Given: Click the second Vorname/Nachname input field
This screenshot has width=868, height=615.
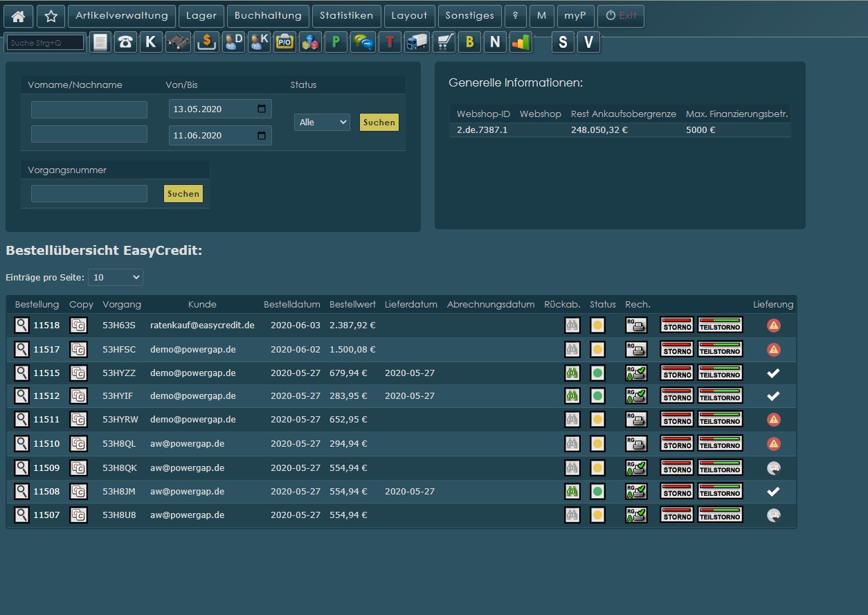Looking at the screenshot, I should coord(89,134).
